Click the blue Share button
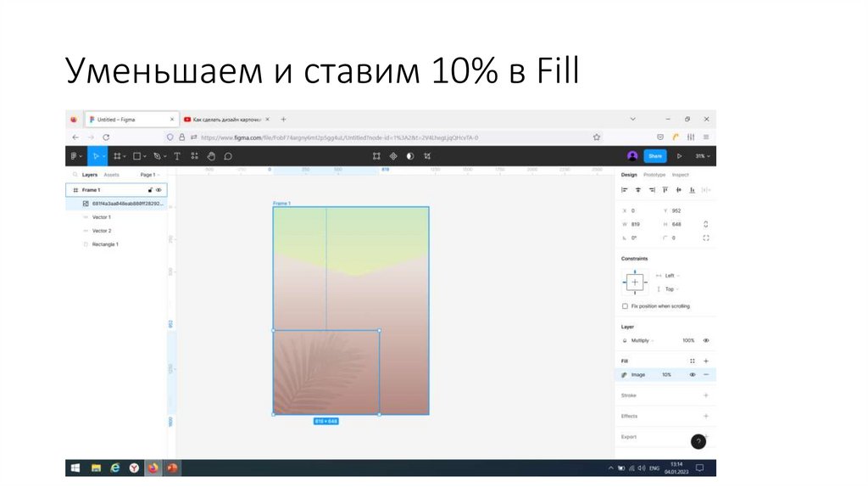Viewport: 868px width, 487px height. 654,156
